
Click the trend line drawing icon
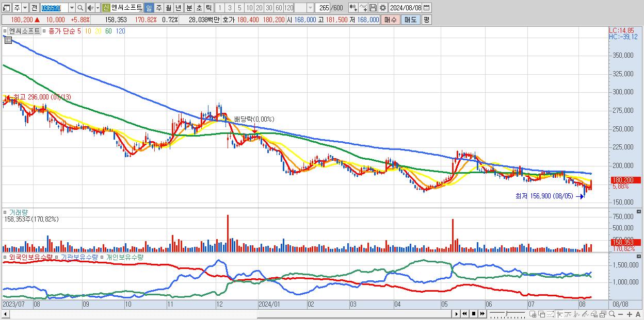(585, 314)
